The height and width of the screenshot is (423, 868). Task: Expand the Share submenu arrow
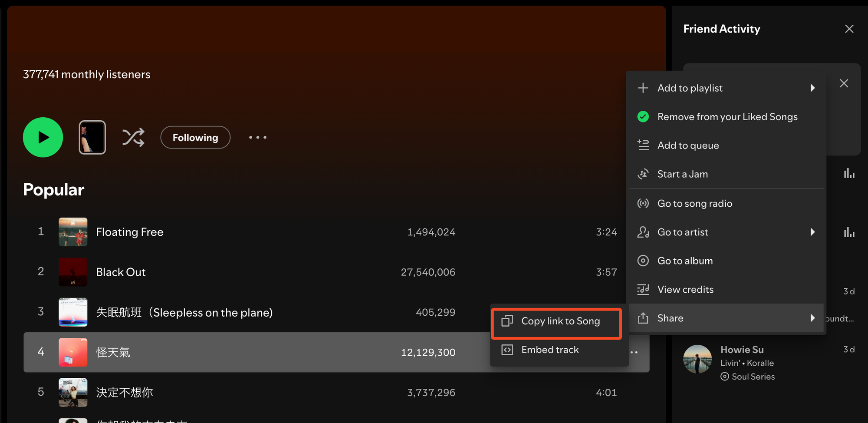click(x=812, y=318)
